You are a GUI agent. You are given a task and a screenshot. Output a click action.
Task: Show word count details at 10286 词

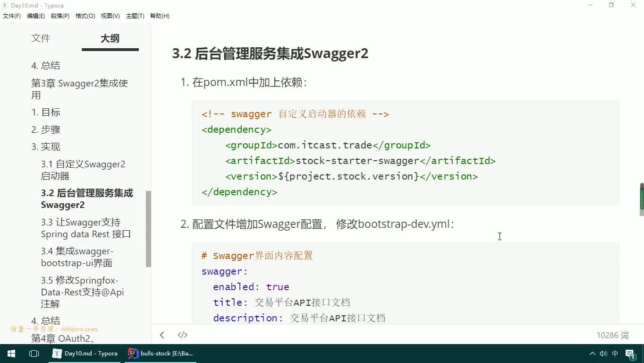pos(612,335)
